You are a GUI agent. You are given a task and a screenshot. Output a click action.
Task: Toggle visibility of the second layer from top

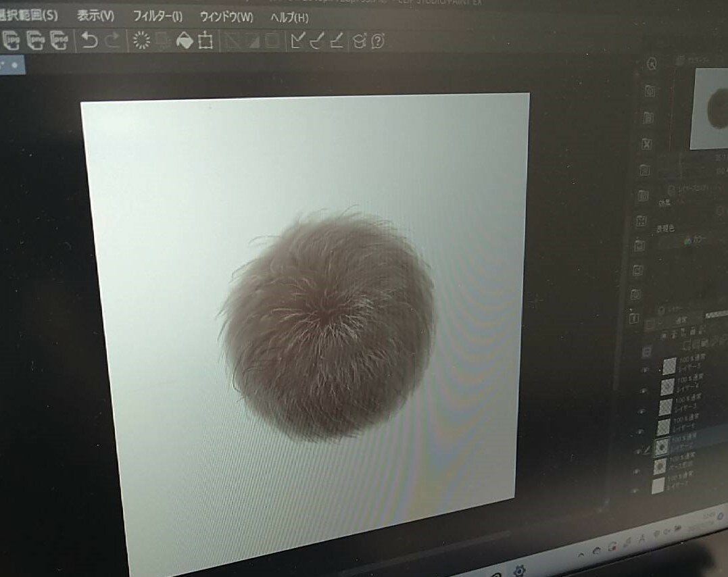coord(643,391)
